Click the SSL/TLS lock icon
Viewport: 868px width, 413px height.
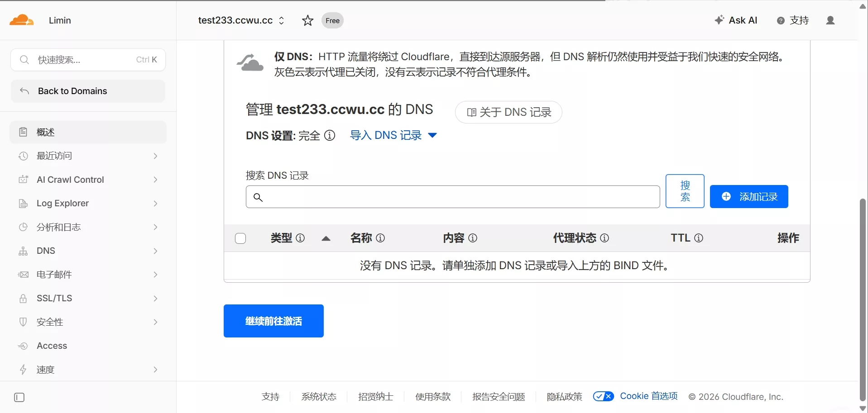23,299
